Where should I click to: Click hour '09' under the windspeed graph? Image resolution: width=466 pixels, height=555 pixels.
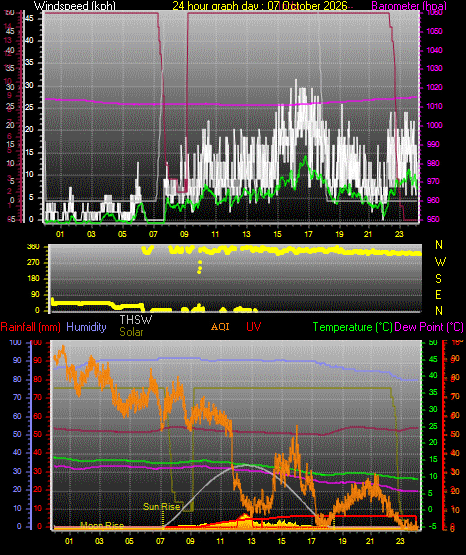(x=184, y=234)
